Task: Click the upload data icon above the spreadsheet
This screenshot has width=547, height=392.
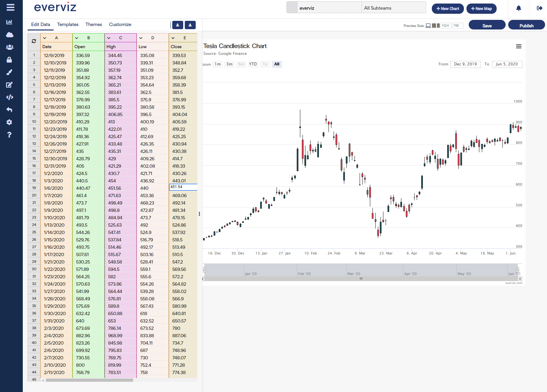Action: pos(177,25)
